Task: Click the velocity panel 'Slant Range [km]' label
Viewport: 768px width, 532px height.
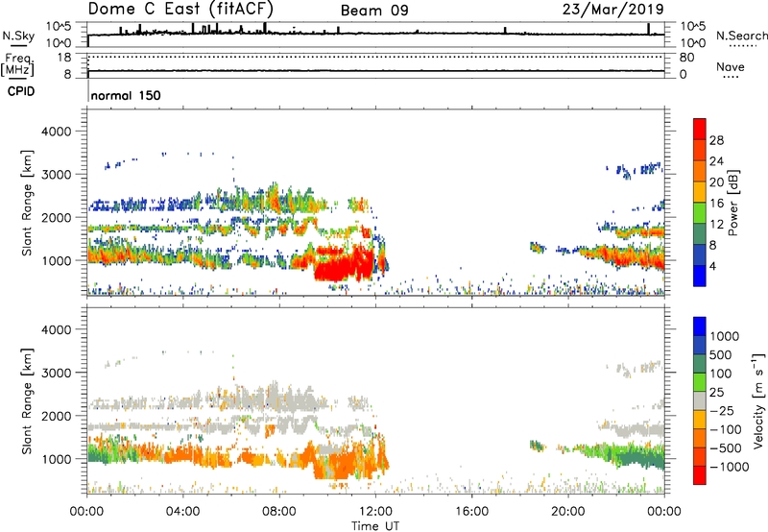Action: 27,400
